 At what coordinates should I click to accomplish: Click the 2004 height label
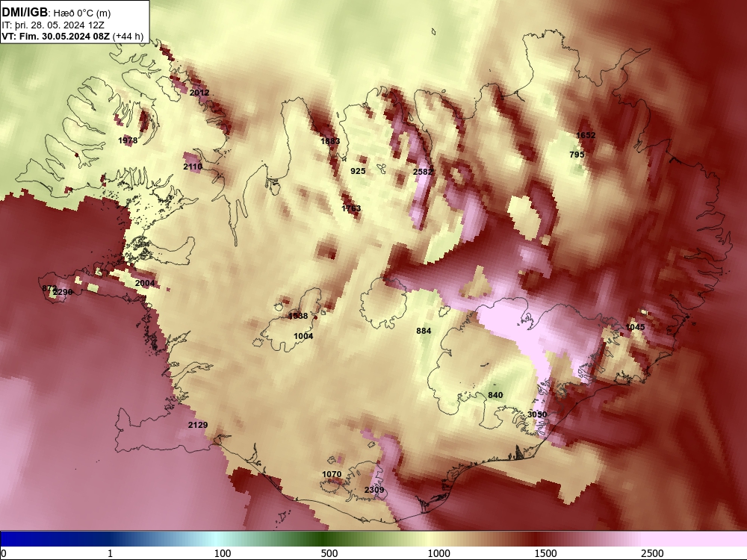coord(145,283)
